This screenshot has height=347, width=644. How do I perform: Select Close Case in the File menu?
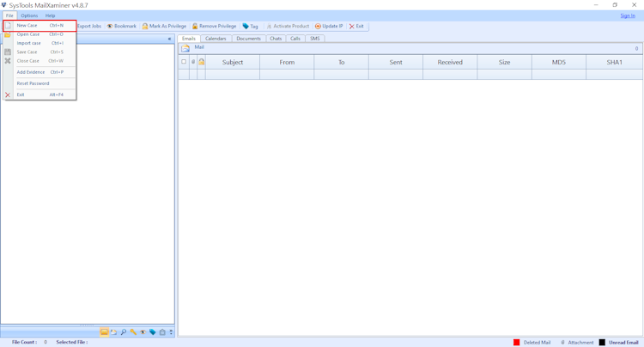[39, 61]
